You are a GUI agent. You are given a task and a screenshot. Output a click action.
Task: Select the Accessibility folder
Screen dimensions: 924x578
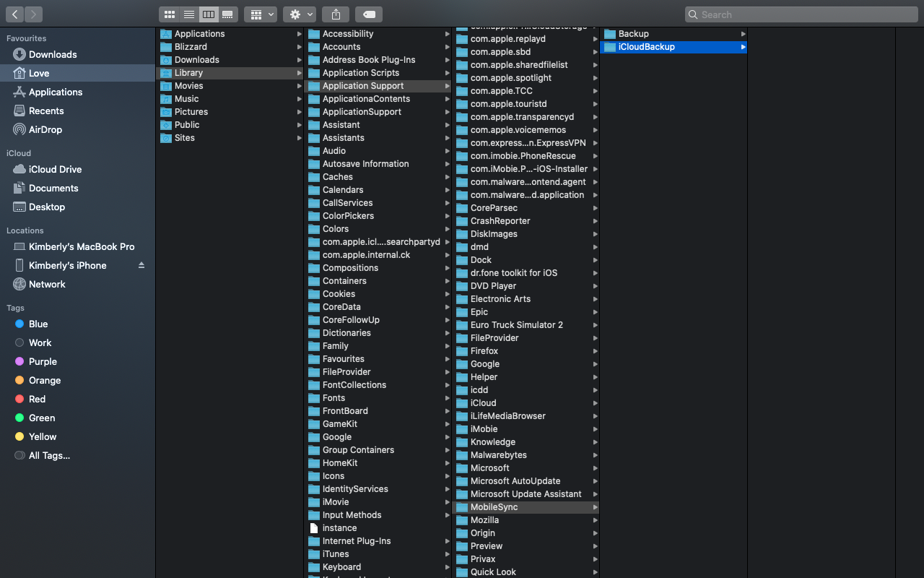click(378, 34)
